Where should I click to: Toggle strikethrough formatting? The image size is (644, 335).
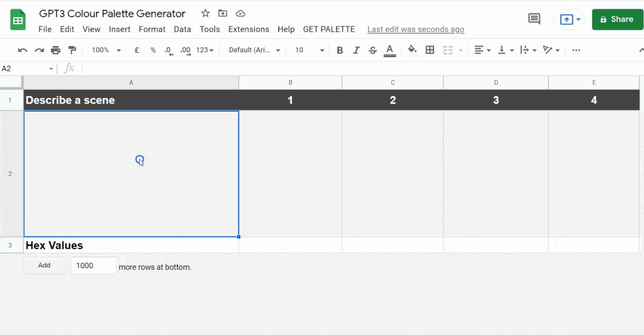click(x=373, y=51)
